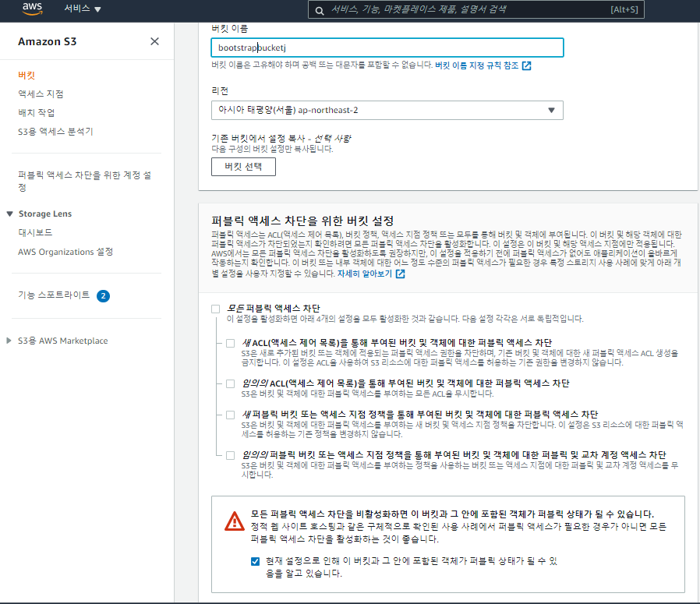The width and height of the screenshot is (700, 604).
Task: Open 퍼블릭 액세스 차단을 위한 계정 설정
Action: point(84,181)
